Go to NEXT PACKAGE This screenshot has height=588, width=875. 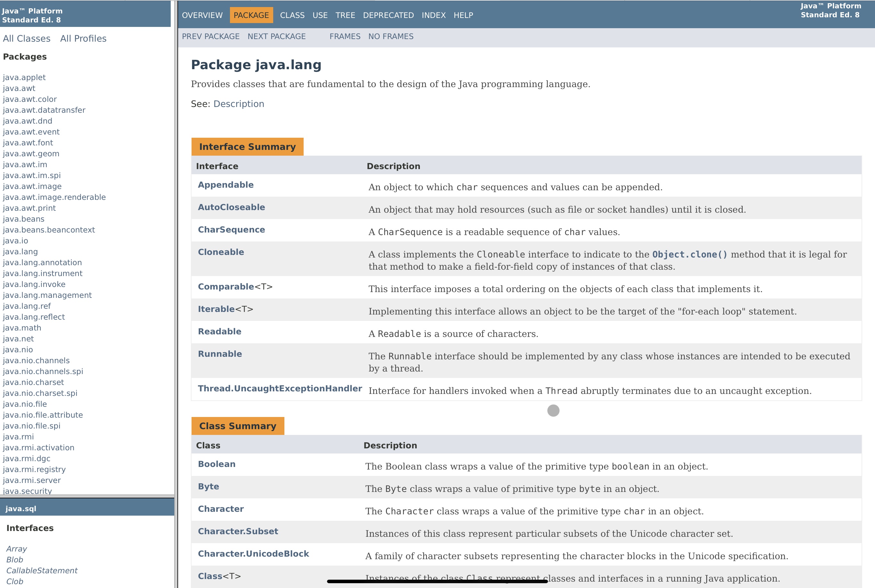click(276, 37)
